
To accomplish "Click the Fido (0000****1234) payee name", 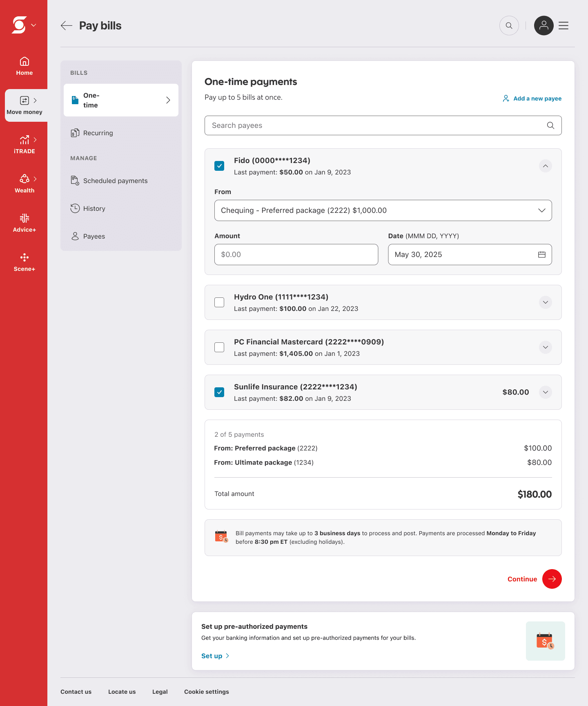I will 272,161.
